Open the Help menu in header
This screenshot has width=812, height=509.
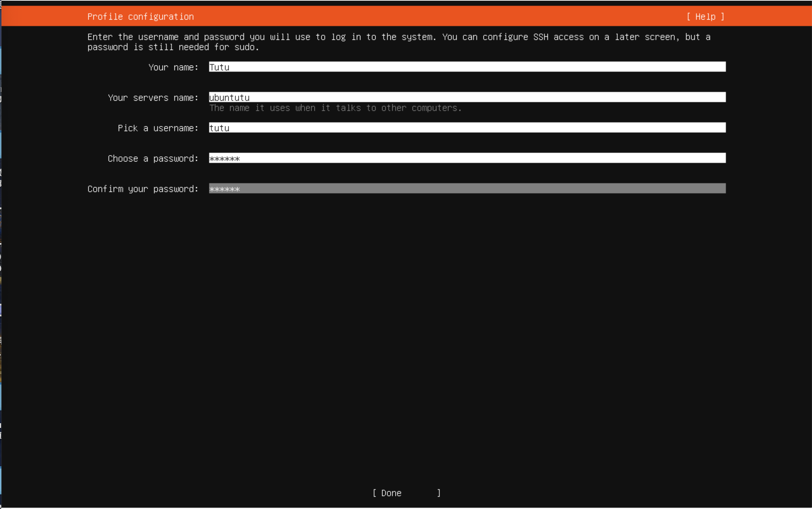705,17
